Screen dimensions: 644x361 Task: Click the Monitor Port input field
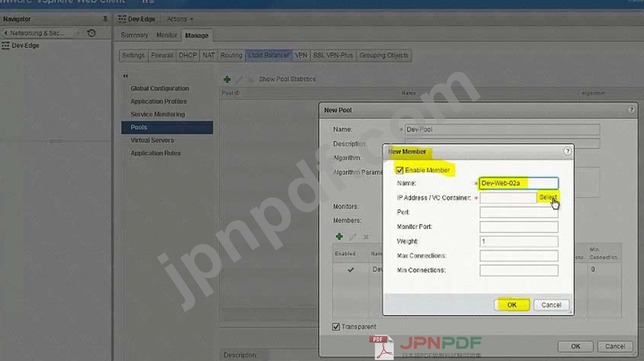coord(519,227)
